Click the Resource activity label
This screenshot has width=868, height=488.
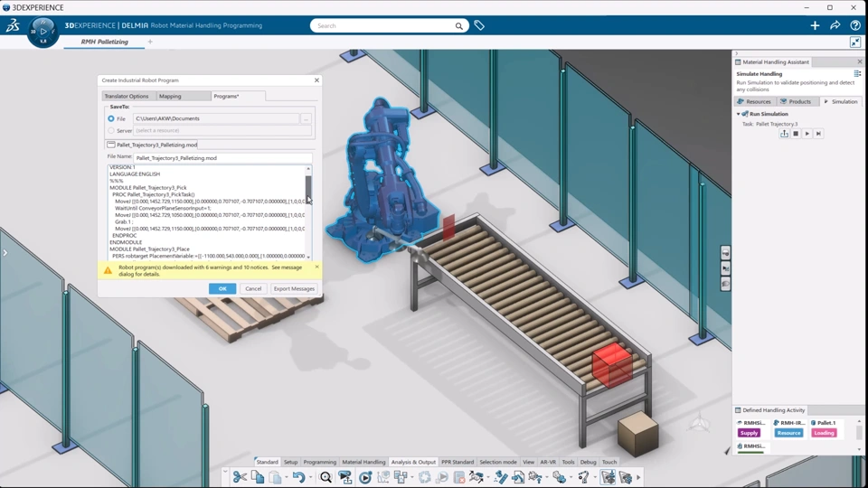788,433
